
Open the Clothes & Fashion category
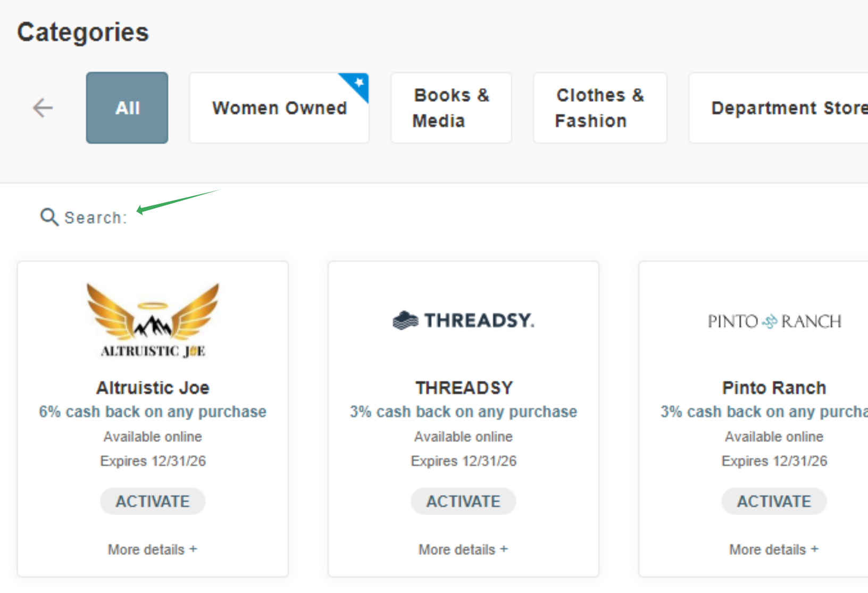point(600,108)
